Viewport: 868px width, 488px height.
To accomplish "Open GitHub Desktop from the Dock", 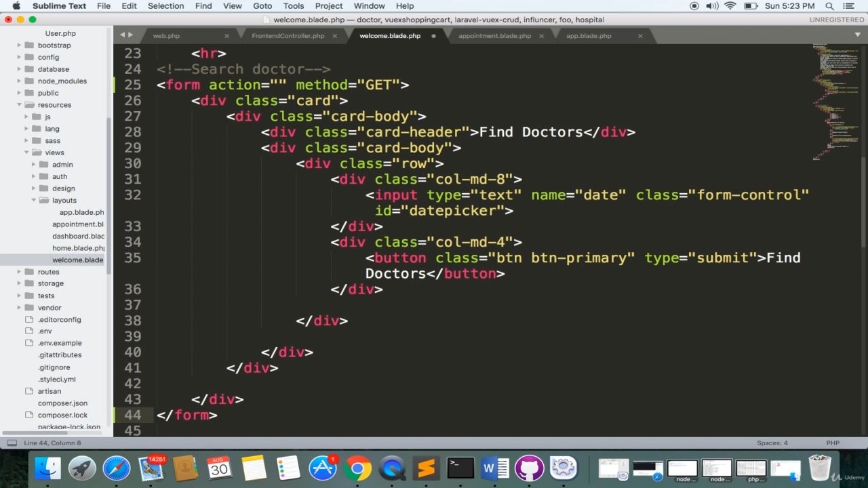I will click(x=530, y=468).
